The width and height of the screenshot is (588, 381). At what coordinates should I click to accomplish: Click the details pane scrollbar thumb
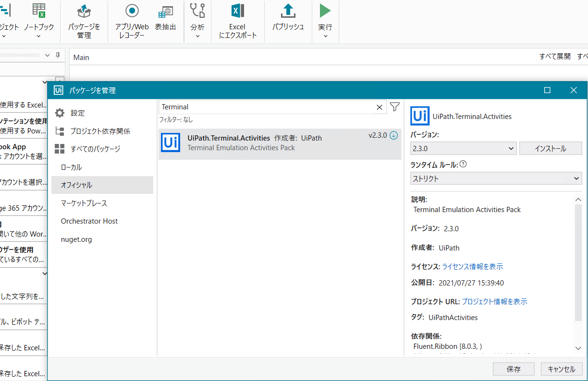tap(578, 262)
